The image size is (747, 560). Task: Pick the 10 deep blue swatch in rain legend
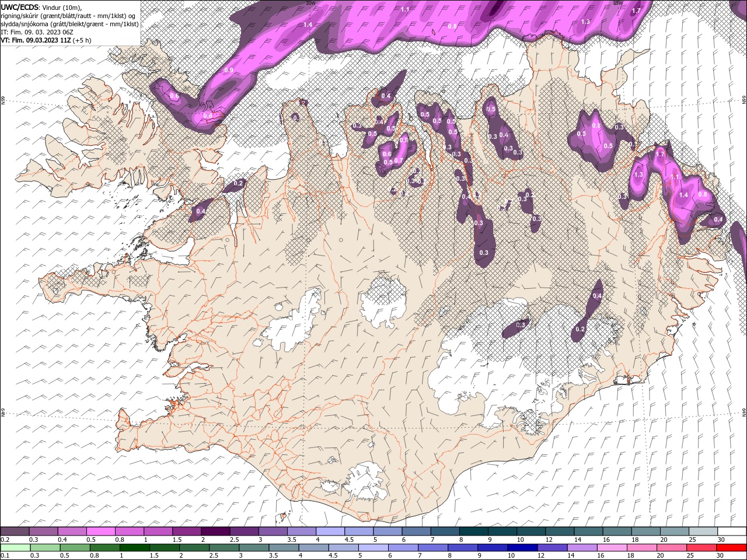coord(522,548)
